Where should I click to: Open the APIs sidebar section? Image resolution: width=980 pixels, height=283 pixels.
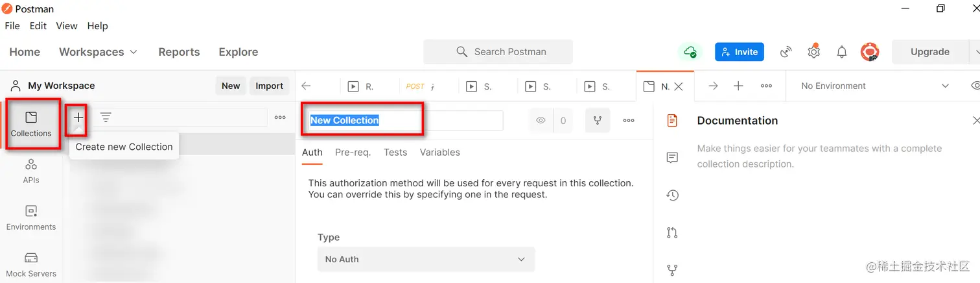coord(31,171)
